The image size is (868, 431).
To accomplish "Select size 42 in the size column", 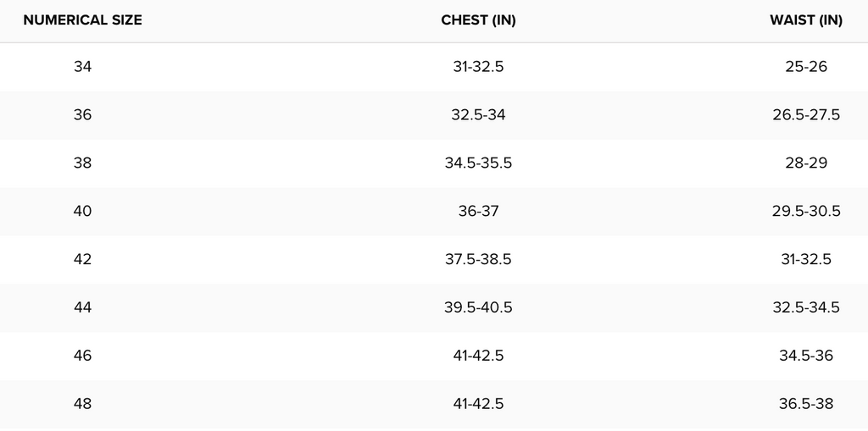I will coord(82,260).
